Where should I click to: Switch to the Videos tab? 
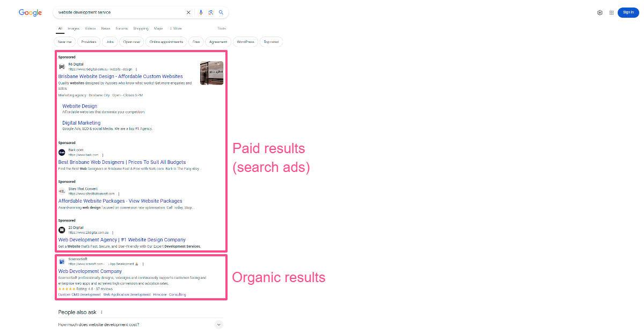(x=90, y=28)
